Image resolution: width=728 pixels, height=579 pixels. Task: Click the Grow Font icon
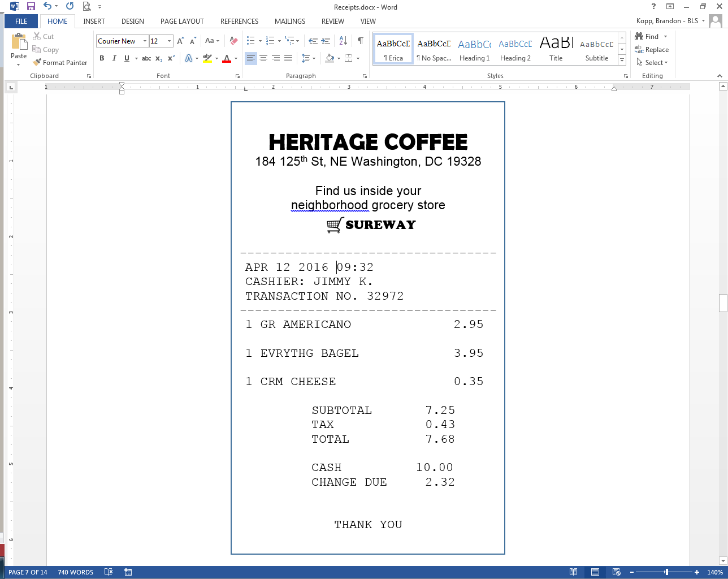tap(180, 41)
